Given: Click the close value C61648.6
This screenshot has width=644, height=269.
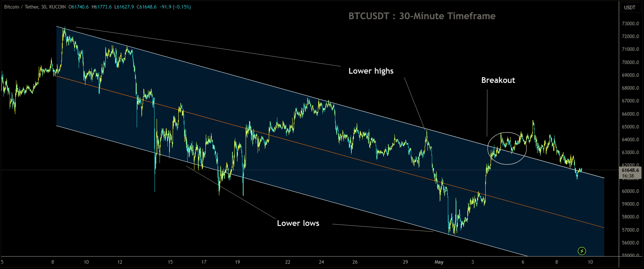Looking at the screenshot, I should click(x=147, y=7).
